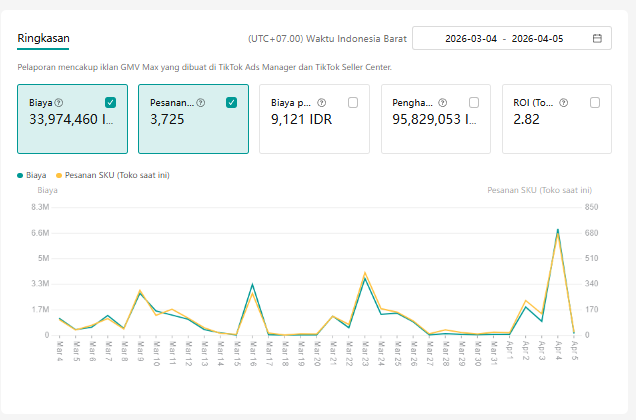The height and width of the screenshot is (420, 636).
Task: Click the Mar 23 peak on chart
Action: tap(365, 273)
